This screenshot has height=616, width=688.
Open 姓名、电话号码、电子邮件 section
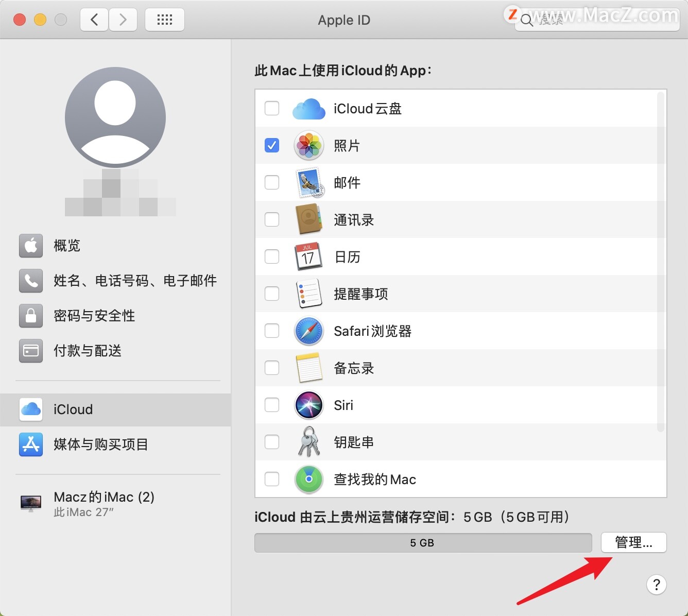[x=115, y=281]
